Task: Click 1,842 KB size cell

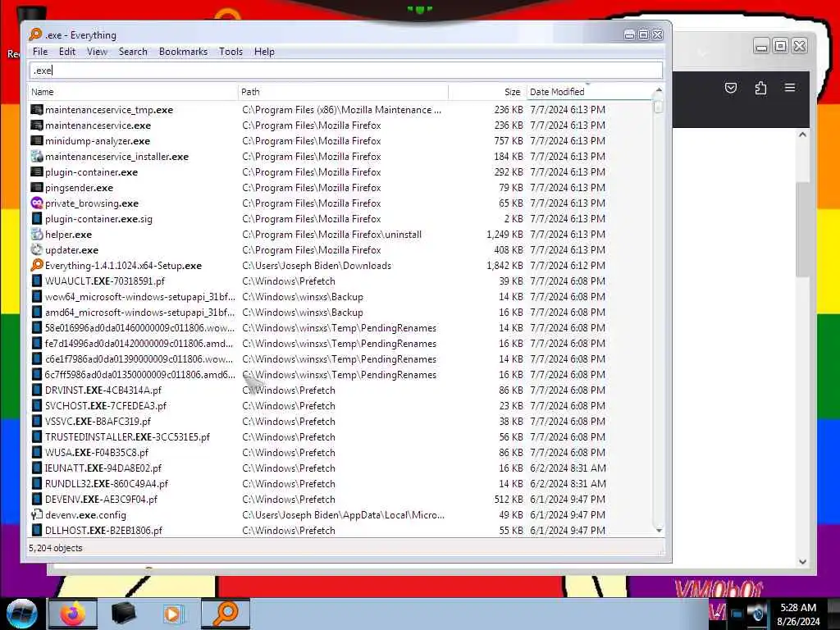Action: (x=504, y=266)
